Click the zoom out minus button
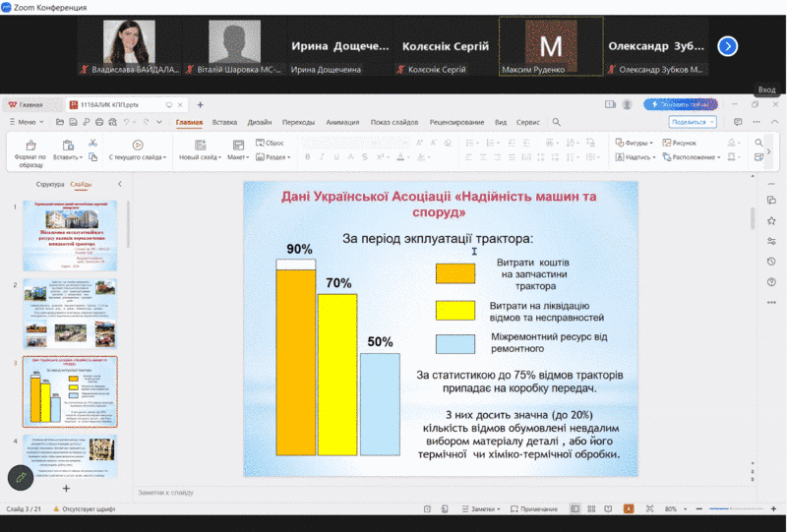This screenshot has width=787, height=532. [x=698, y=509]
